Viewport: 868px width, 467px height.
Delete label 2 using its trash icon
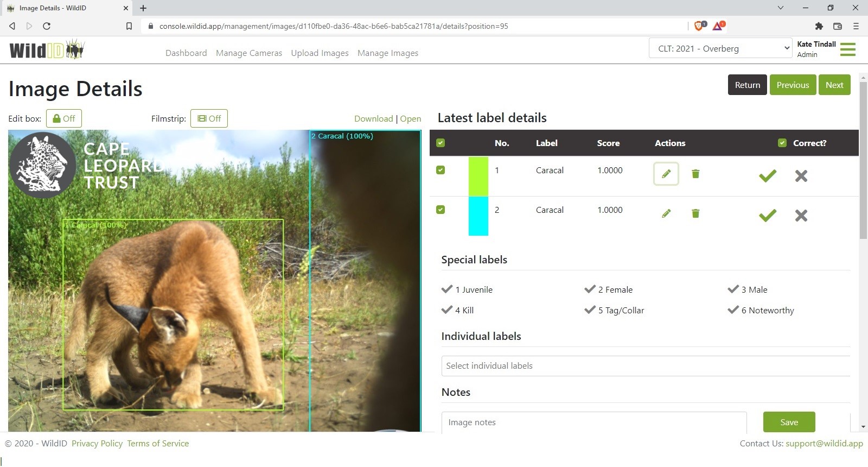[695, 213]
